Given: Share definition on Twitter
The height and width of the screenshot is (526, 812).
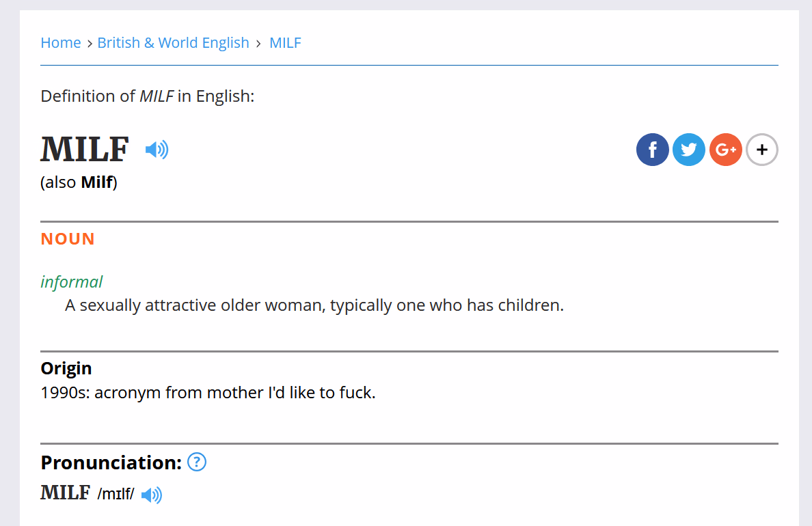Looking at the screenshot, I should point(689,150).
